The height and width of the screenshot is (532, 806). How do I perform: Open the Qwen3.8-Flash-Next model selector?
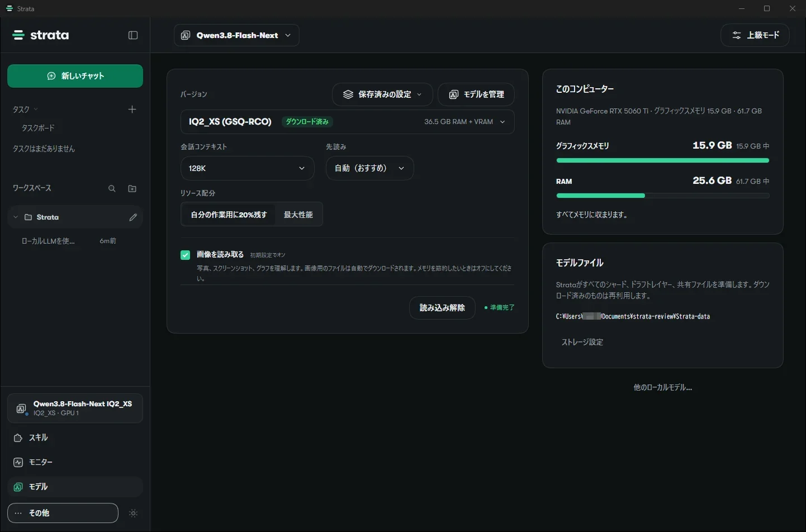(x=236, y=35)
